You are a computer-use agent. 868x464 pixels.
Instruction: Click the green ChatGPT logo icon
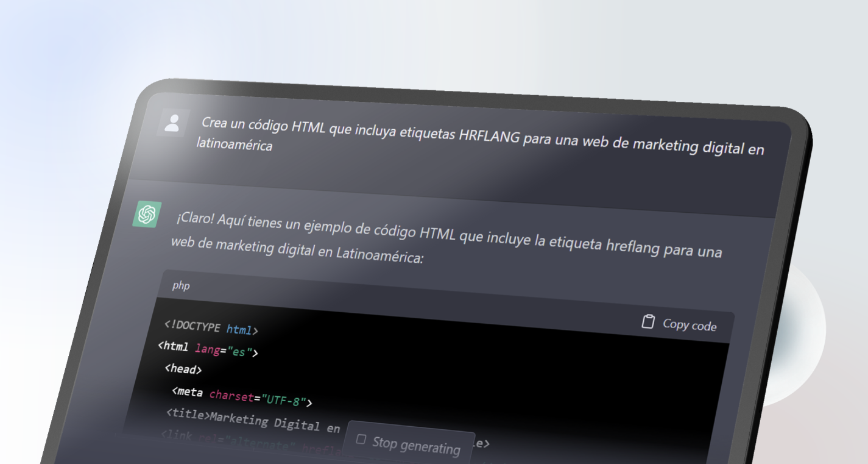[x=147, y=215]
